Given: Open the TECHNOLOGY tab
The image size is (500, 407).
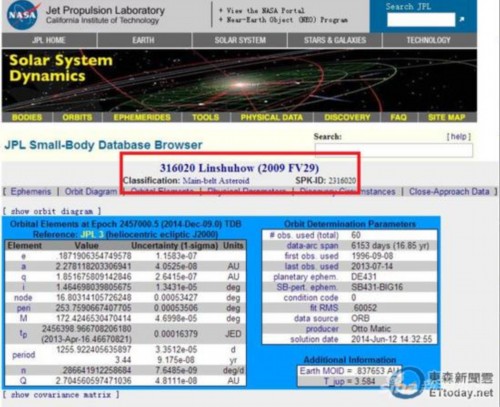Looking at the screenshot, I should point(428,40).
